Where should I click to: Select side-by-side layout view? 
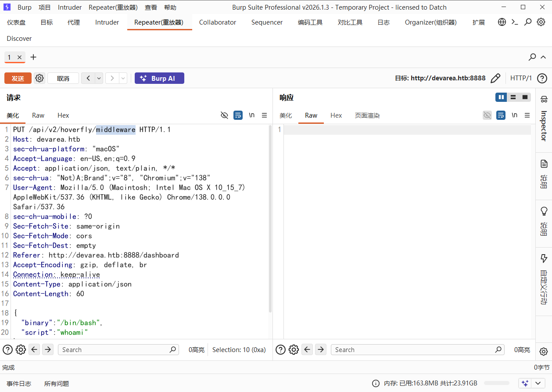501,97
